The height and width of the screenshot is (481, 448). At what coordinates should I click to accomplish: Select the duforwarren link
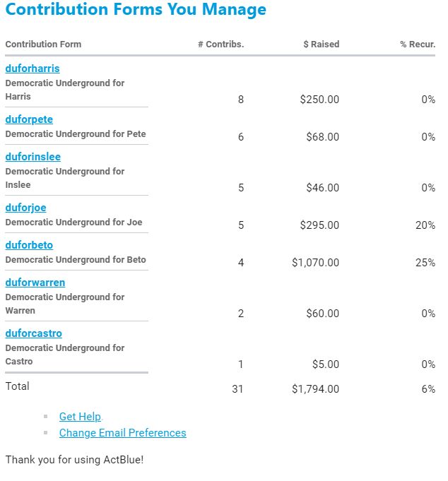click(35, 283)
